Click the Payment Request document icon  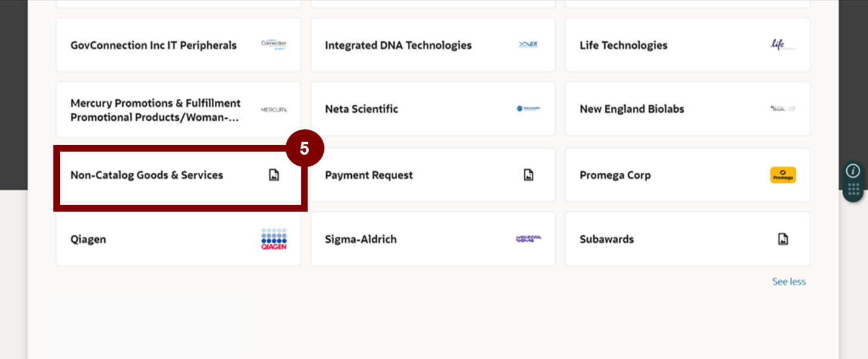pos(528,175)
